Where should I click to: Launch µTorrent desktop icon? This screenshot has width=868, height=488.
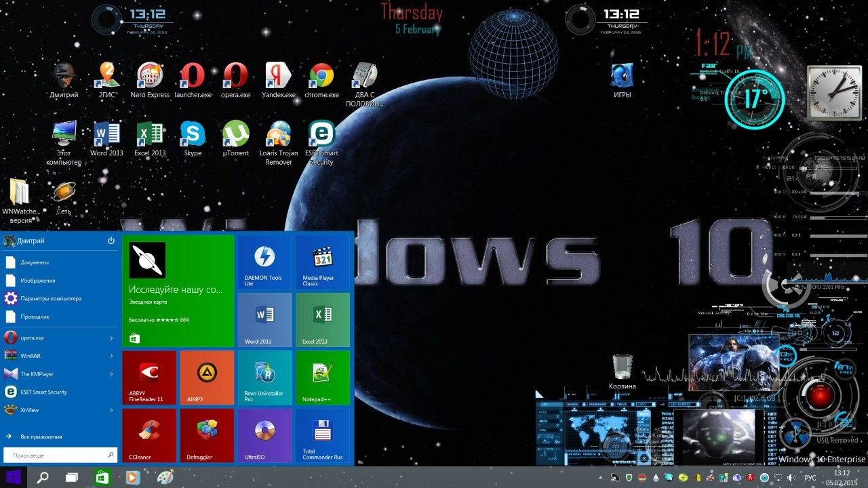tap(235, 138)
